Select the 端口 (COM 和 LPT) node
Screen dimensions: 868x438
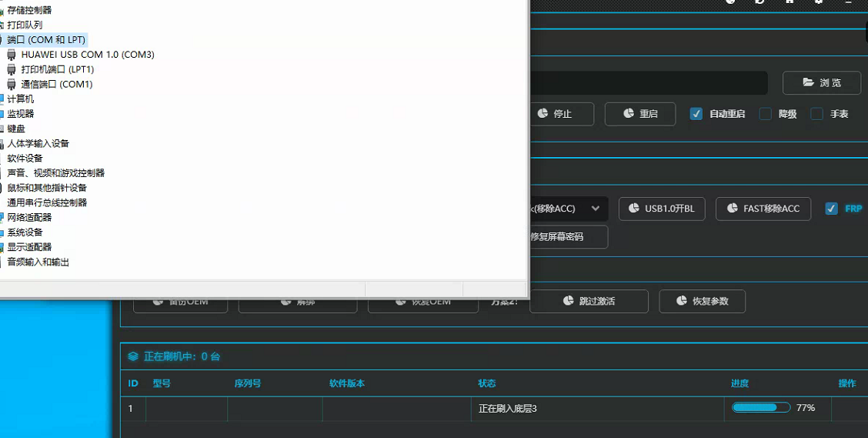coord(46,40)
